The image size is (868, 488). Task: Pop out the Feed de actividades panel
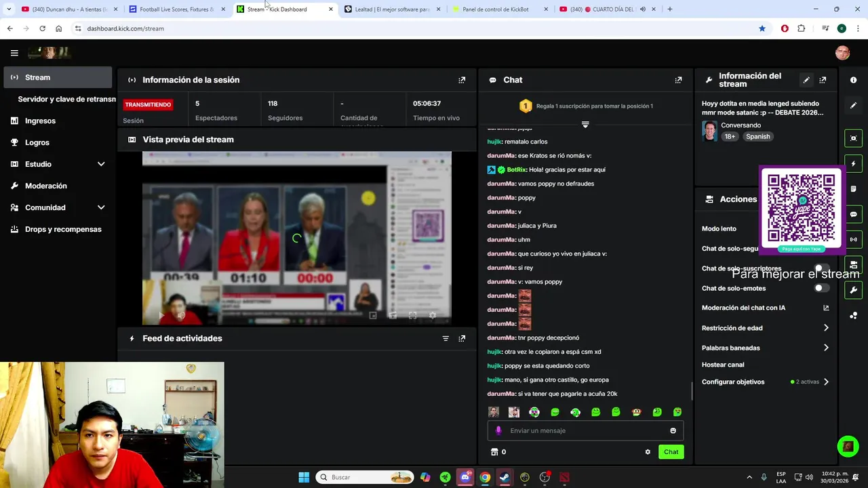pyautogui.click(x=462, y=338)
